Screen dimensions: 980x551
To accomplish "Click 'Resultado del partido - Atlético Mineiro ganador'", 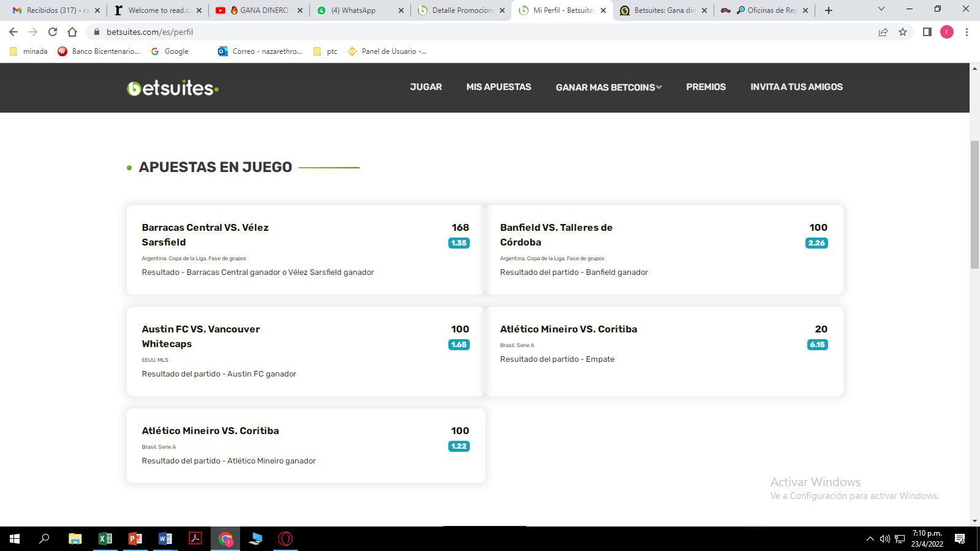I will coord(228,461).
